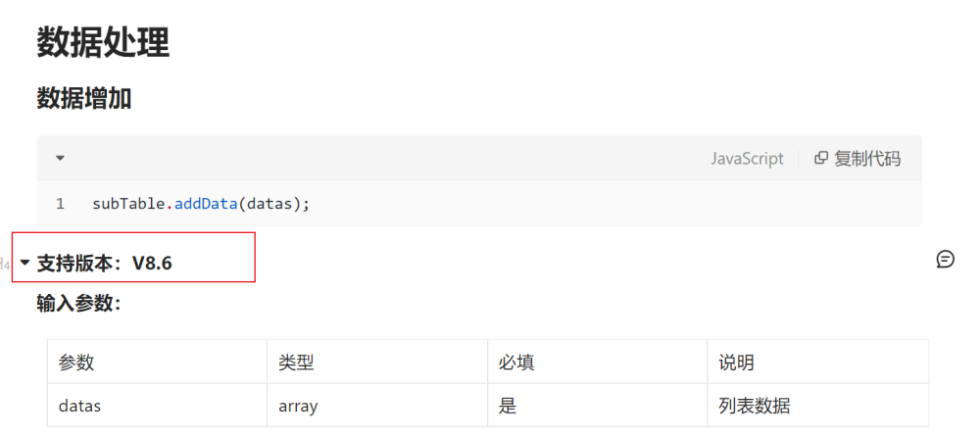This screenshot has width=980, height=438.
Task: Place cursor on addData in the code
Action: (x=206, y=204)
